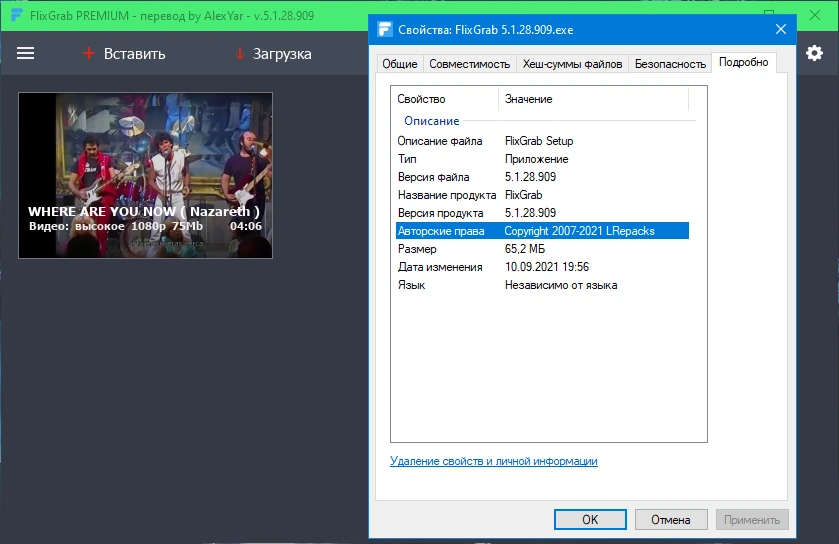This screenshot has height=544, width=839.
Task: Select the Версия продукта row
Action: pos(542,213)
